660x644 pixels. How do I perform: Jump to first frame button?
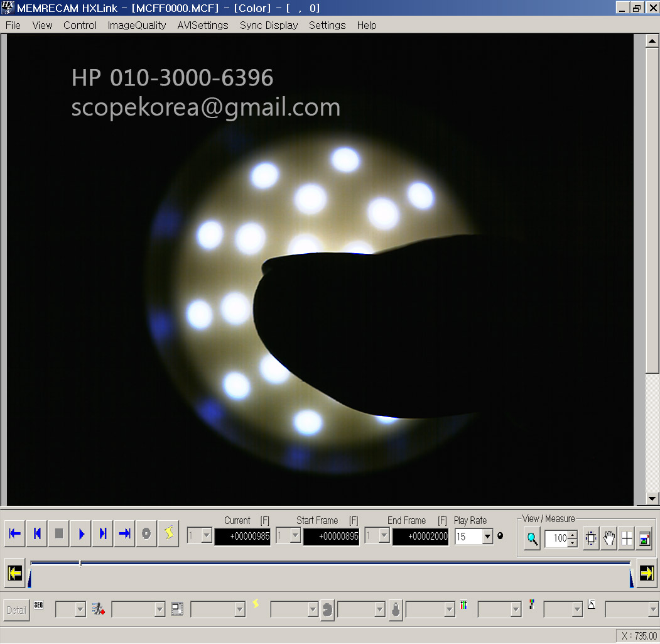pyautogui.click(x=15, y=534)
